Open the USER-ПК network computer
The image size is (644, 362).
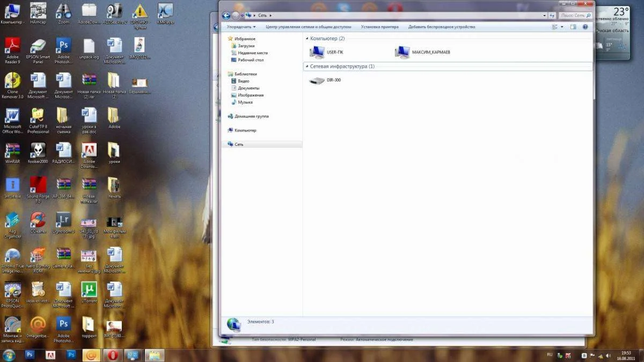[327, 52]
